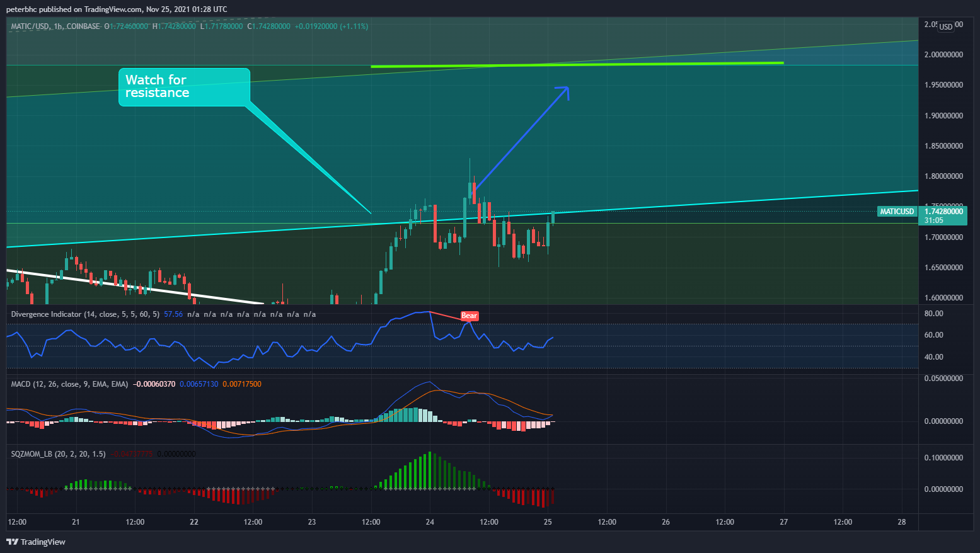Viewport: 980px width, 553px height.
Task: Click the 60.00 RSI axis label
Action: point(934,335)
